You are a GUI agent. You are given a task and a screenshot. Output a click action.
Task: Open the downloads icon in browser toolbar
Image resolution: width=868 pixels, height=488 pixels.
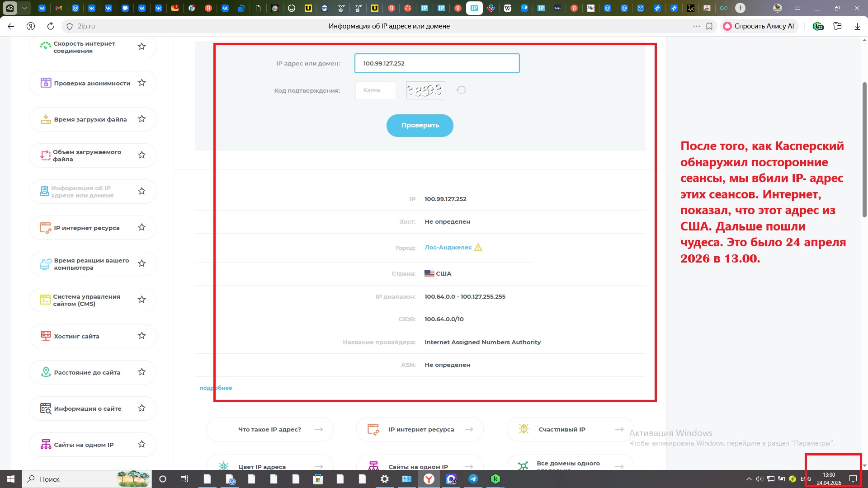(857, 26)
